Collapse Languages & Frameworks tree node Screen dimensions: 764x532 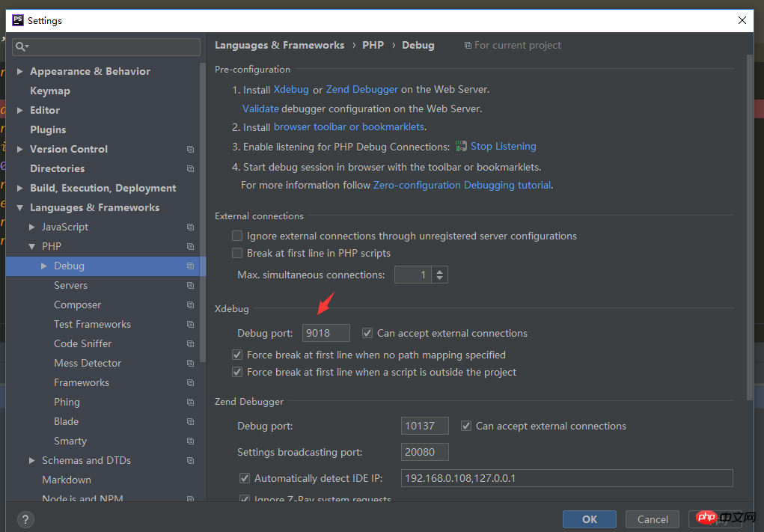click(x=20, y=207)
